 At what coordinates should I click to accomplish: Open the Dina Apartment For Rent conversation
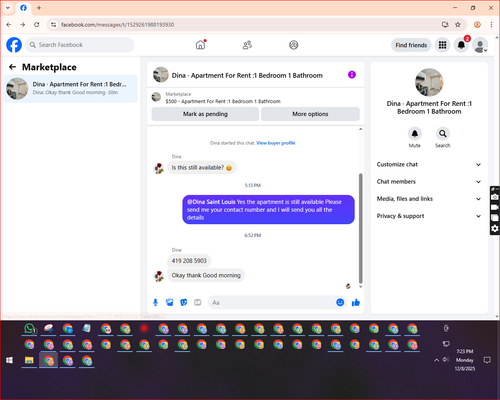point(70,89)
